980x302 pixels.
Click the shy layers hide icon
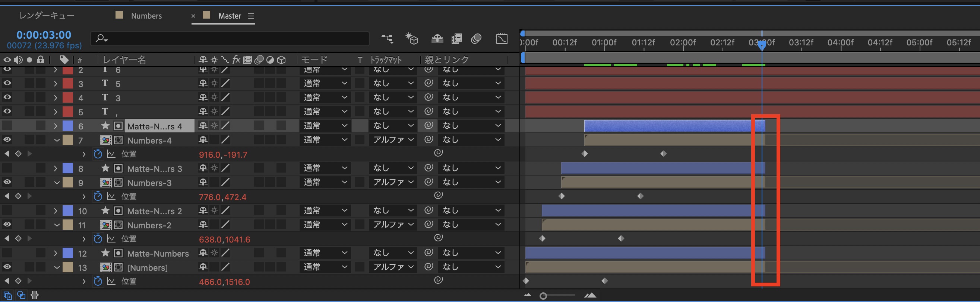point(437,38)
